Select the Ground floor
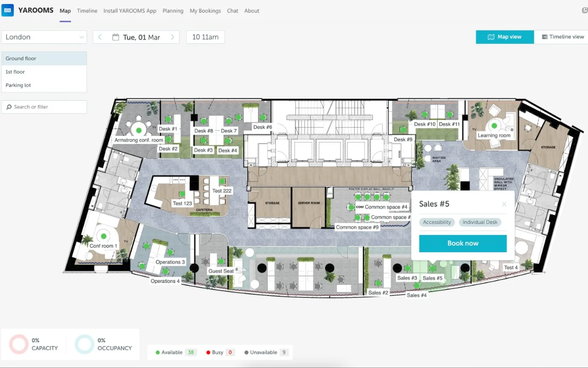This screenshot has width=588, height=368. [x=44, y=59]
